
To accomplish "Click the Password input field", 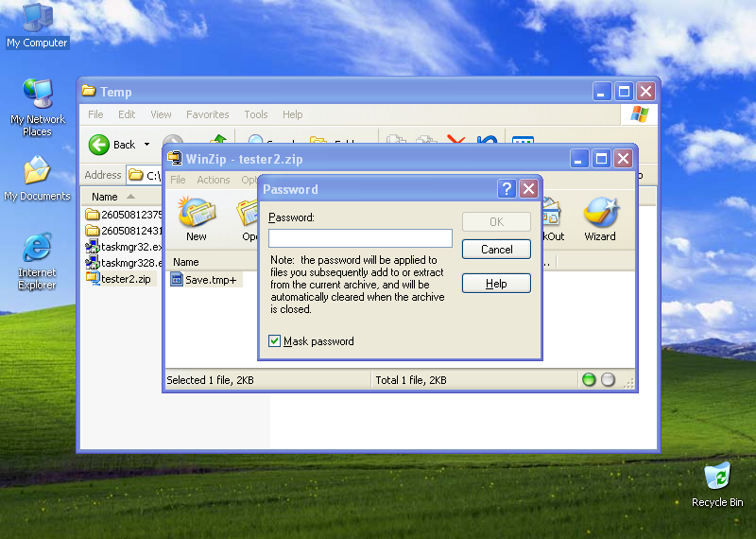I will click(x=360, y=238).
